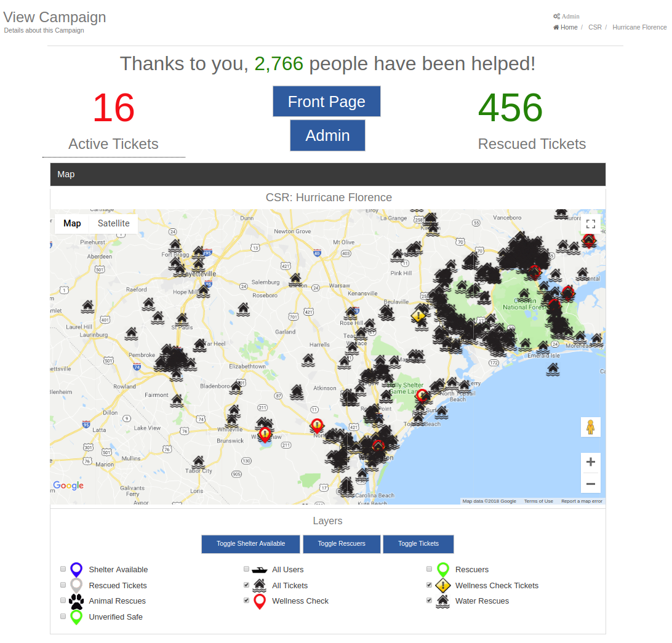Click yellow Wellness Check Tickets diamond icon
Viewport: 672px width, 643px height.
coord(442,586)
